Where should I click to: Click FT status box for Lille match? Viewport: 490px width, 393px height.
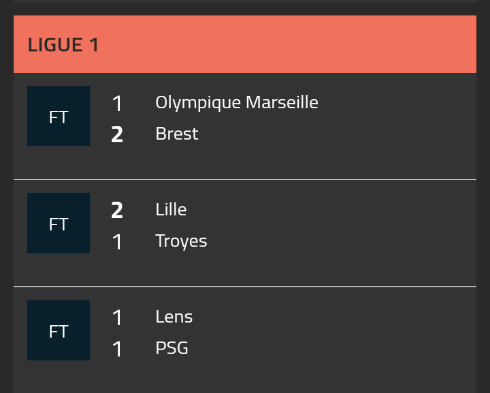[x=58, y=223]
